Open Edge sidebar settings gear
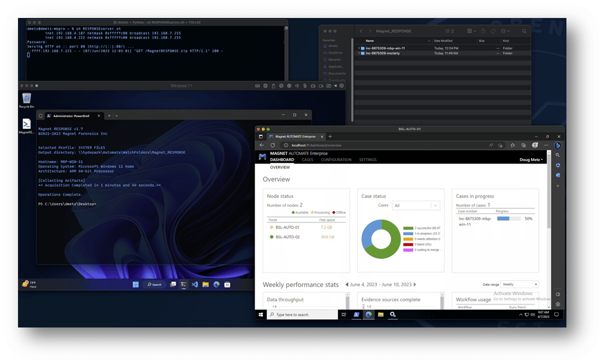603x364 pixels. 557,304
